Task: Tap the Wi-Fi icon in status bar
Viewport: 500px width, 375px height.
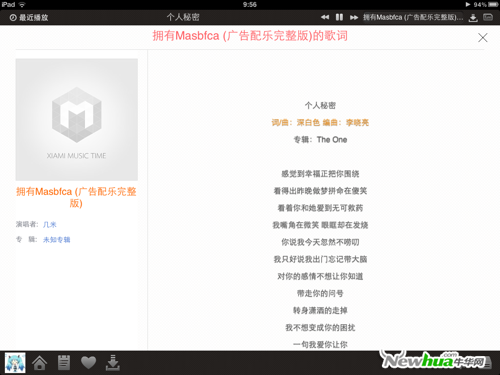Action: pos(22,5)
